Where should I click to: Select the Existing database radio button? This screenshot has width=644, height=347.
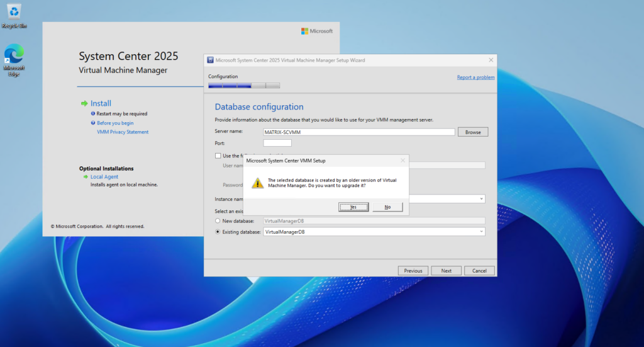218,232
